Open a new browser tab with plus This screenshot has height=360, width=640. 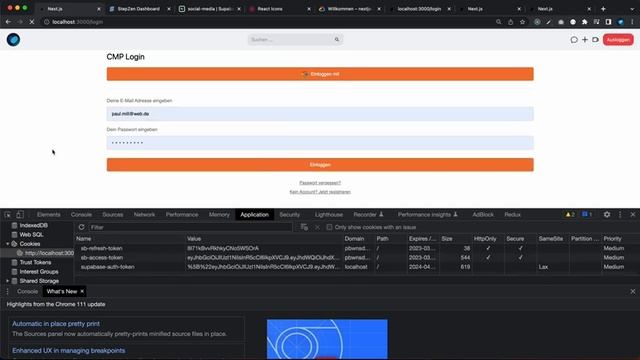pos(603,9)
